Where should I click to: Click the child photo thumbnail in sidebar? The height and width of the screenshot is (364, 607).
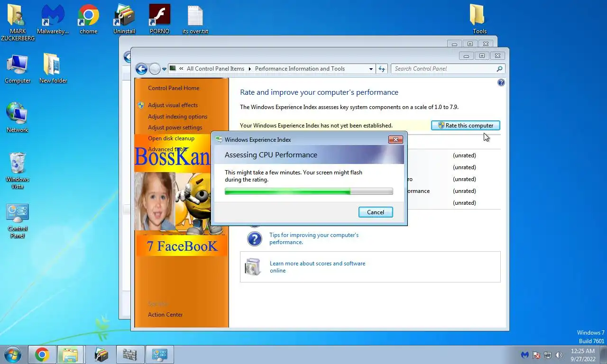155,201
